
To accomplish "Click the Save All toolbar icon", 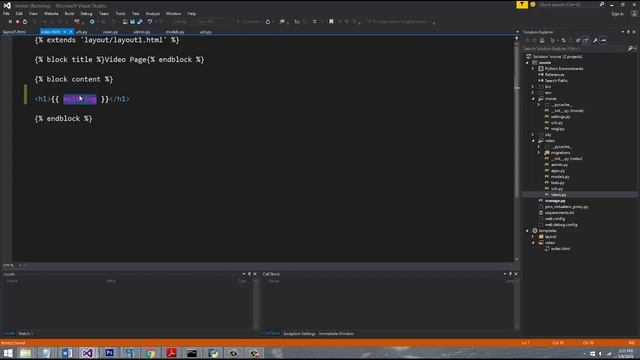I will point(140,22).
